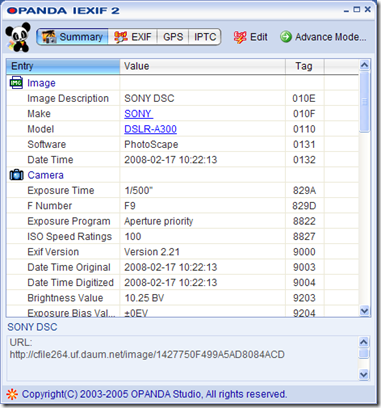381x408 pixels.
Task: Click the Tag column header
Action: click(305, 66)
